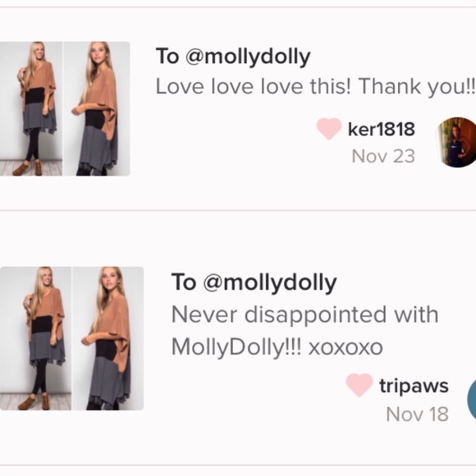This screenshot has height=476, width=476.
Task: Click the pink heart beside tripaws
Action: [x=359, y=385]
